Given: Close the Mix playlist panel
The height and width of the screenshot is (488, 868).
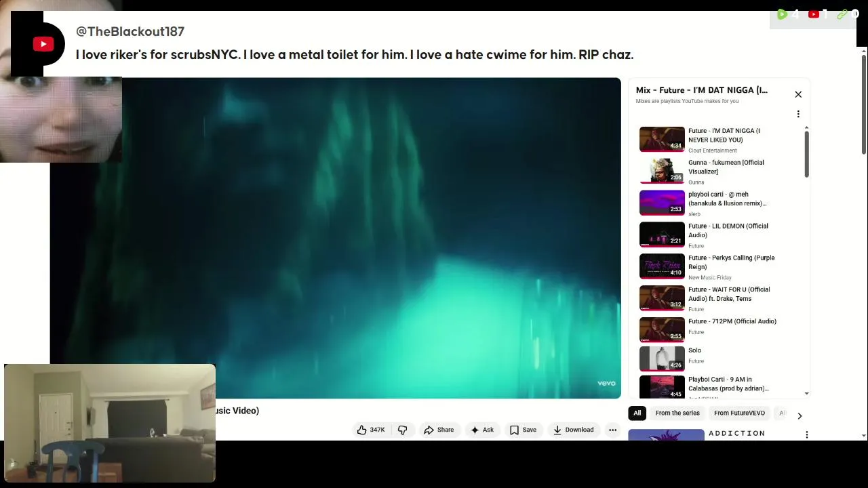Looking at the screenshot, I should click(x=798, y=94).
